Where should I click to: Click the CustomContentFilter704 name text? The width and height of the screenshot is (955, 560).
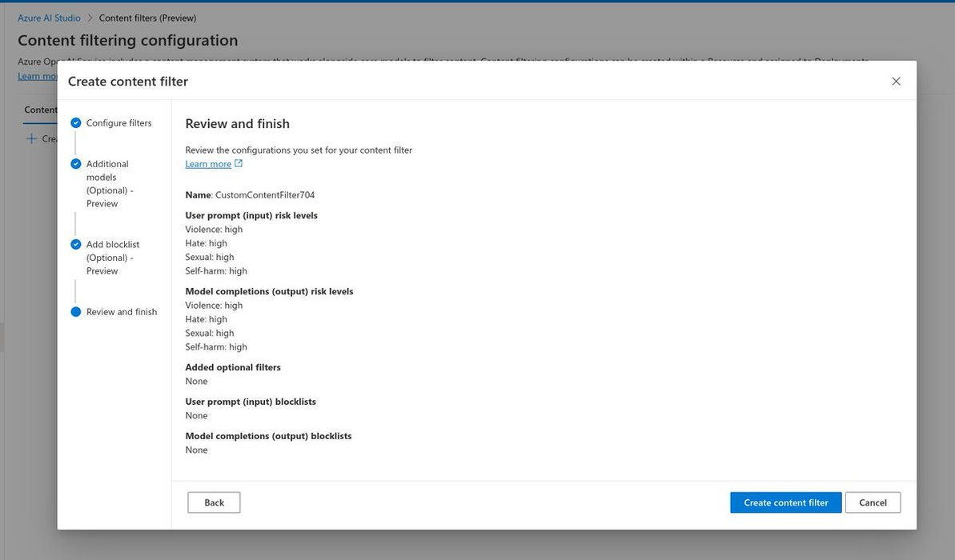265,195
